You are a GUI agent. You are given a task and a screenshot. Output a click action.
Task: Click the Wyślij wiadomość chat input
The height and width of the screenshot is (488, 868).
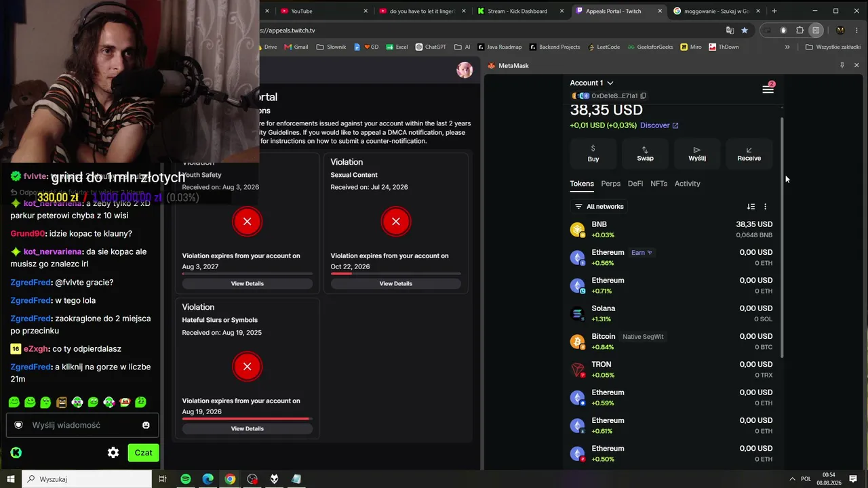[x=82, y=425]
